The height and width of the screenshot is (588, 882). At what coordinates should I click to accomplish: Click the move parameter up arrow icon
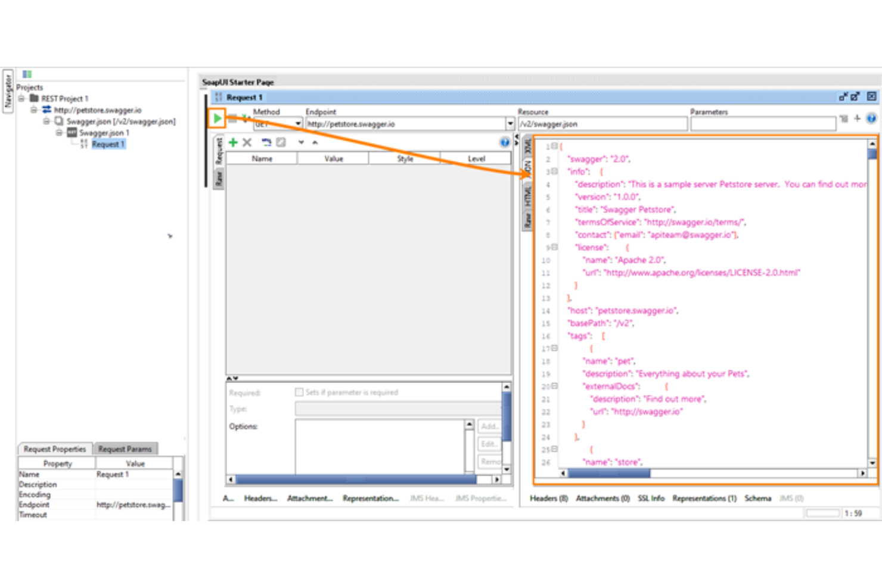tap(314, 142)
